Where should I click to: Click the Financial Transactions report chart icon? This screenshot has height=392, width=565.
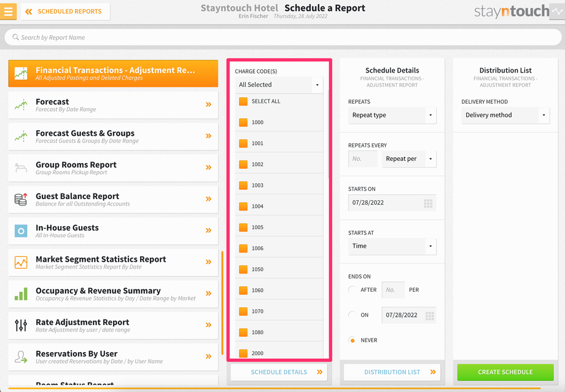(x=21, y=73)
